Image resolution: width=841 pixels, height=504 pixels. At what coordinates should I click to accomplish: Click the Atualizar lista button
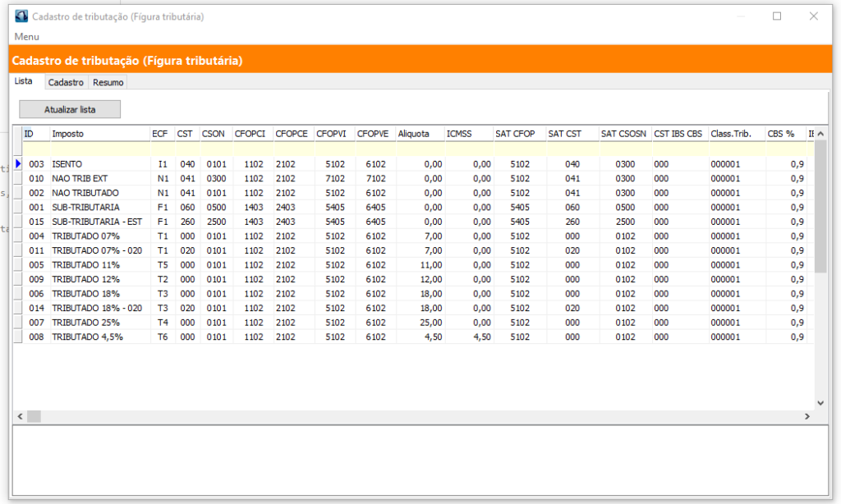(70, 109)
